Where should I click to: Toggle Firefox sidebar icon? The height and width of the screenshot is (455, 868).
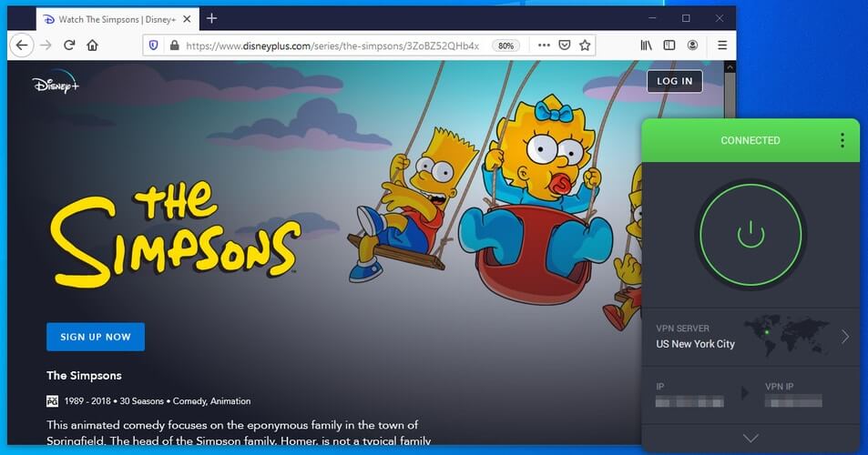pyautogui.click(x=669, y=45)
